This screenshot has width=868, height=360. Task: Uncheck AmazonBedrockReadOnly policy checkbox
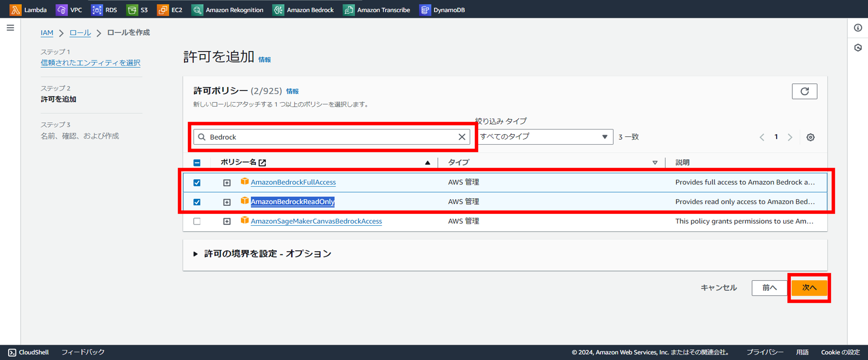[197, 202]
